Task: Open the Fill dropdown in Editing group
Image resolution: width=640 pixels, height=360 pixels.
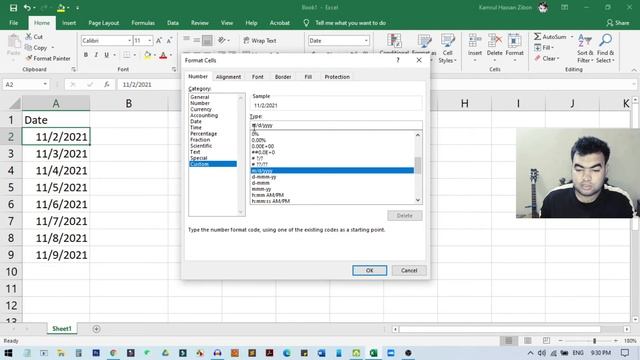Action: click(x=544, y=48)
